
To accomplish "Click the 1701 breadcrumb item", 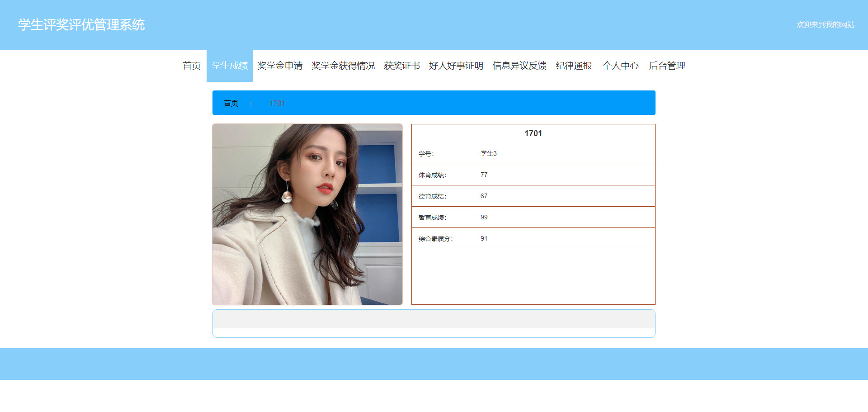I will tap(277, 103).
